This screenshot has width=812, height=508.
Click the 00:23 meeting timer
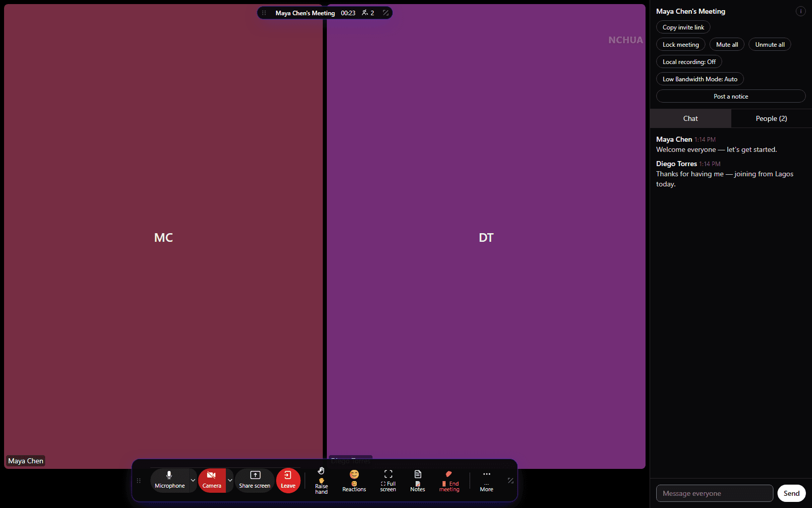point(348,13)
